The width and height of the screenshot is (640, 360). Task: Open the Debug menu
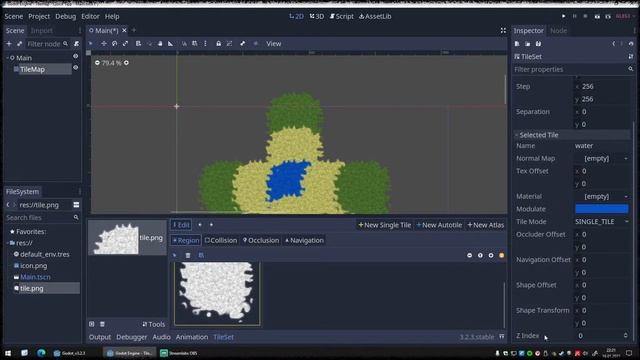[x=65, y=16]
